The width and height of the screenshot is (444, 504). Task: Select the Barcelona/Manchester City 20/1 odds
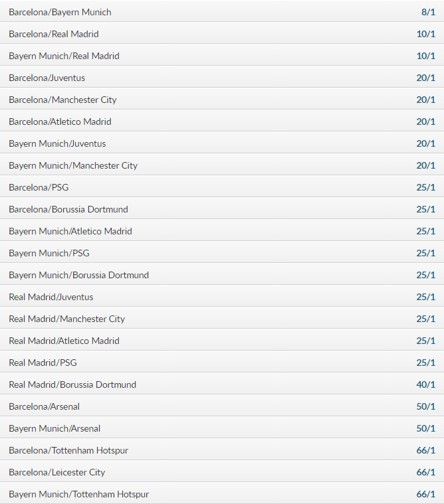[x=425, y=100]
